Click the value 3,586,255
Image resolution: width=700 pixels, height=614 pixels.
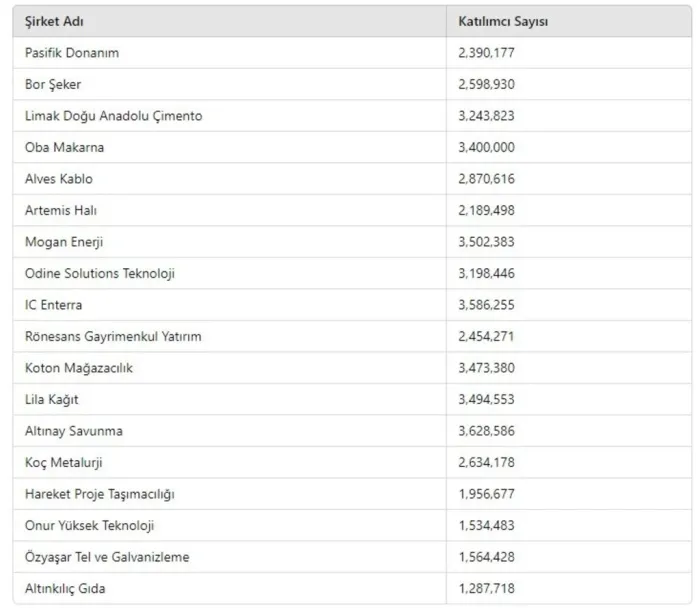coord(486,305)
